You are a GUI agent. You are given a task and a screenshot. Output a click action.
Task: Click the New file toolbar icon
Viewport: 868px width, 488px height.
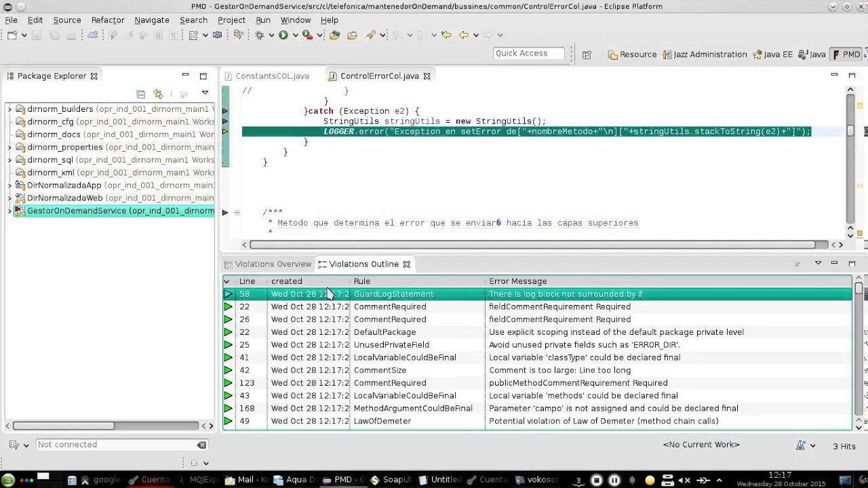point(12,35)
